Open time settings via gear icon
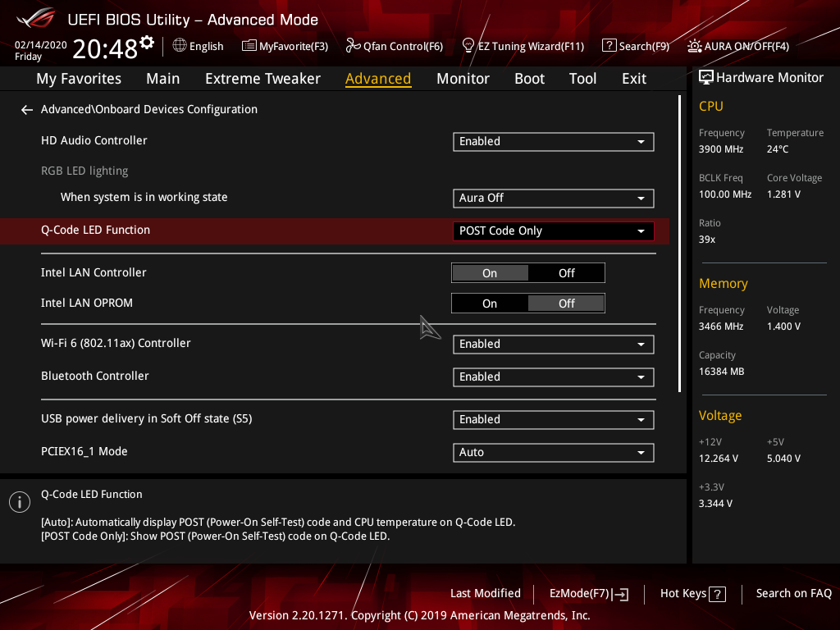The width and height of the screenshot is (840, 630). (147, 42)
